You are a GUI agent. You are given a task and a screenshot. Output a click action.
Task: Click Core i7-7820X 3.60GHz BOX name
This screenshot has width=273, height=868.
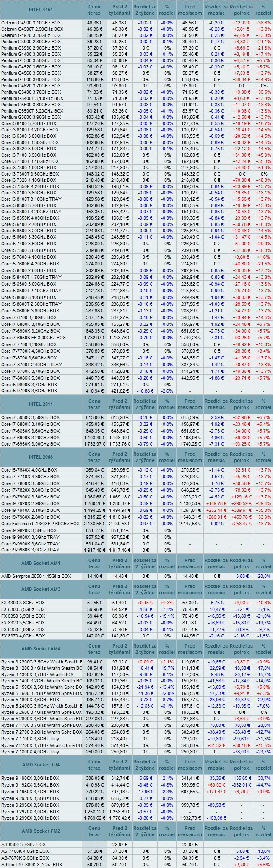[x=31, y=490]
